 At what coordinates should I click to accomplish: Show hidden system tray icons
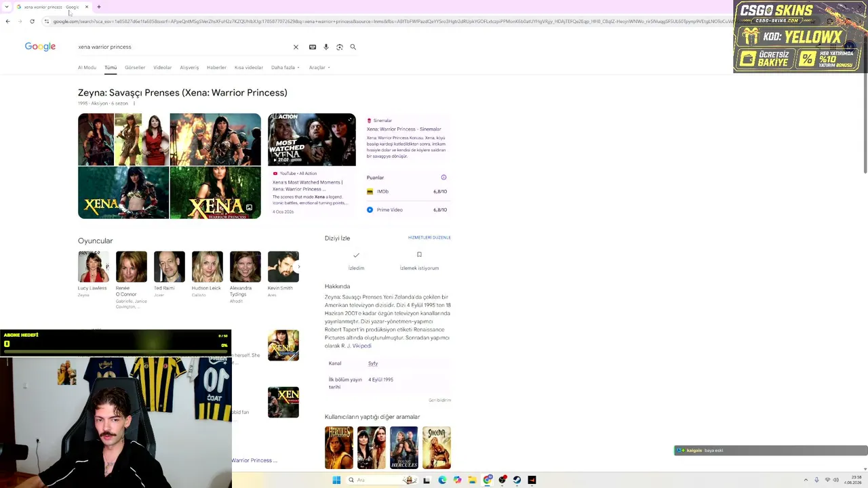pos(806,480)
